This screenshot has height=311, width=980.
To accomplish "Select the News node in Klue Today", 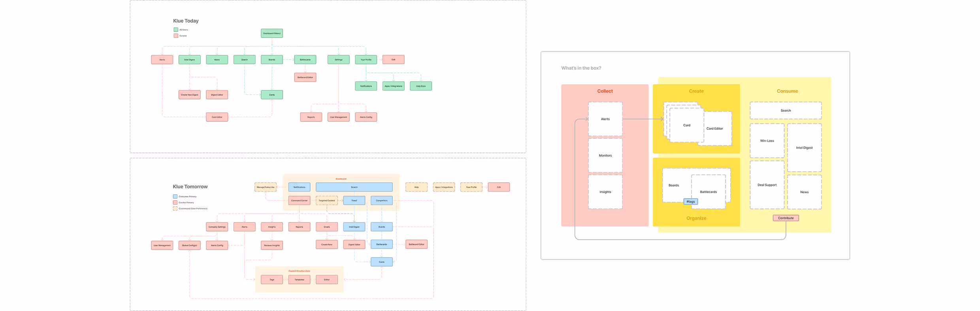I will (217, 60).
